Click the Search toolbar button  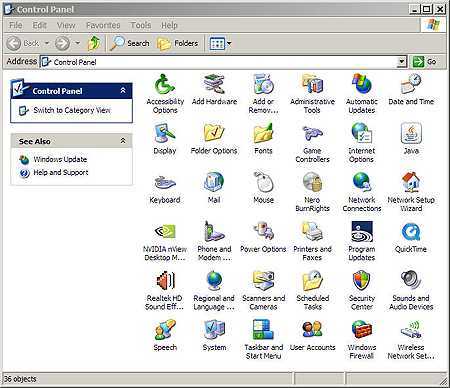pos(130,43)
